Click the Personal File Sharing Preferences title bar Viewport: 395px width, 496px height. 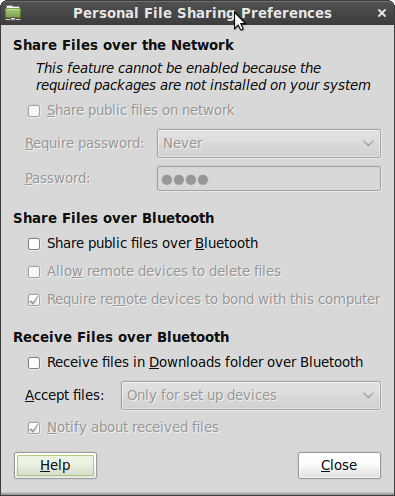pos(202,13)
